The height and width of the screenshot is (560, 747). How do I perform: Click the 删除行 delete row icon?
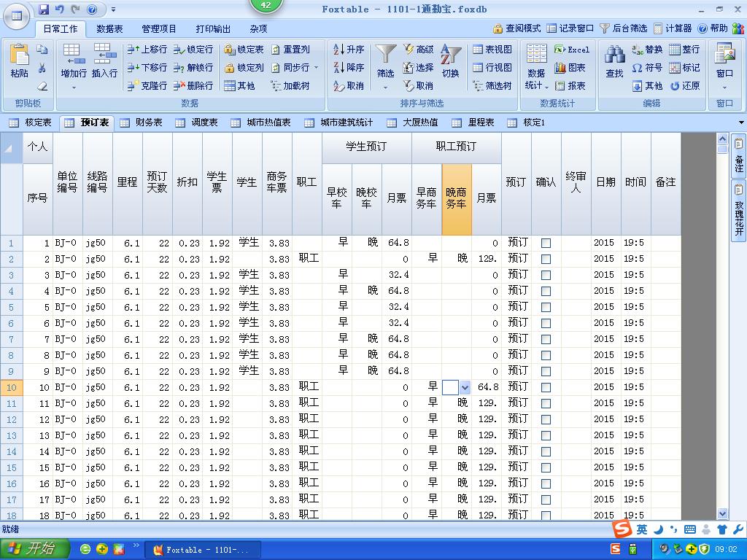point(179,86)
